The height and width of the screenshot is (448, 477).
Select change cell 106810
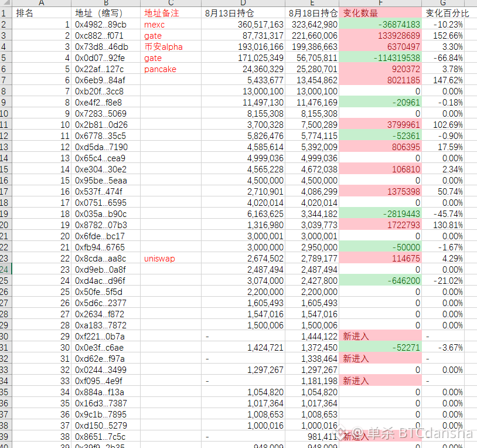[380, 169]
